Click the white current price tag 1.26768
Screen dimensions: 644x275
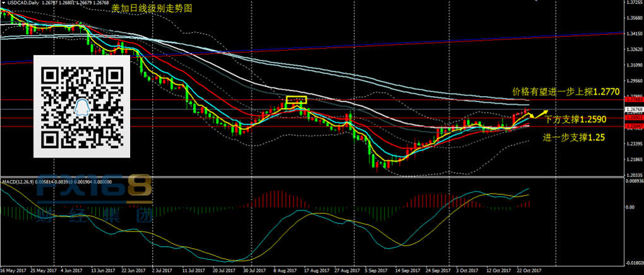pyautogui.click(x=633, y=111)
